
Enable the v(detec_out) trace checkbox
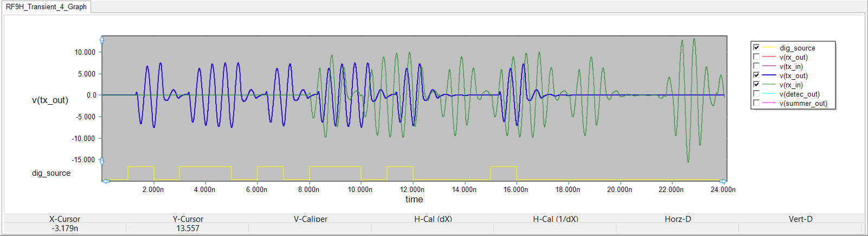[x=756, y=94]
